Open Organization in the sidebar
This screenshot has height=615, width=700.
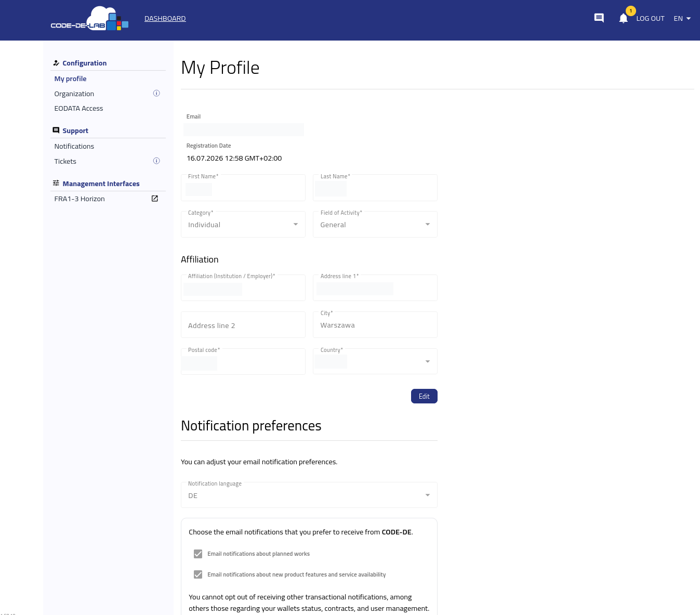tap(74, 94)
